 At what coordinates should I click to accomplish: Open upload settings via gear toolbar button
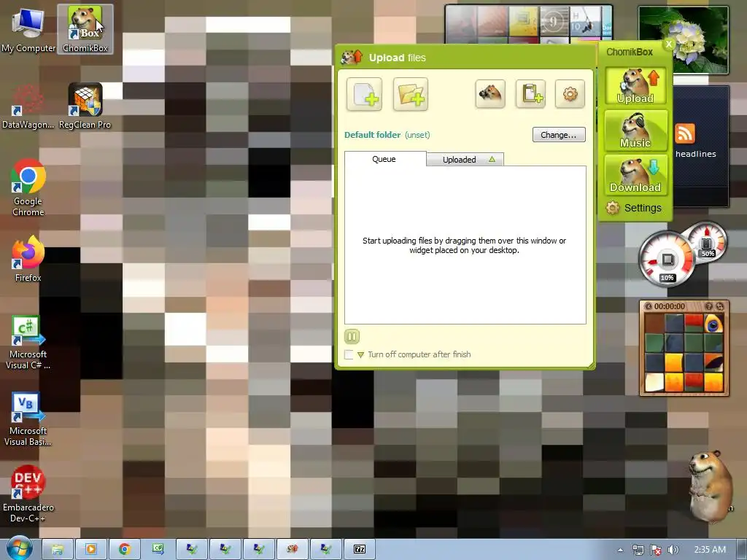click(x=570, y=94)
